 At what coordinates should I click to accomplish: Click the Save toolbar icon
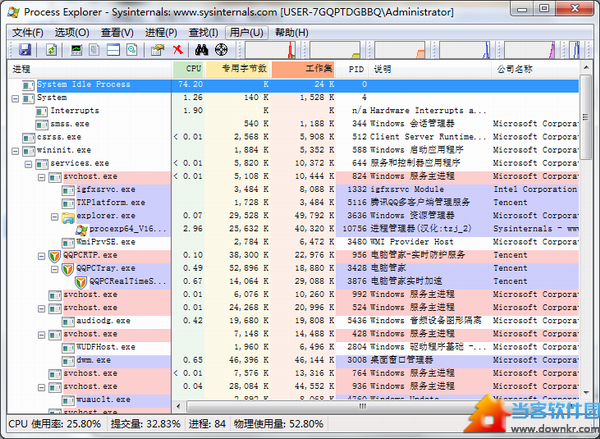pos(22,49)
